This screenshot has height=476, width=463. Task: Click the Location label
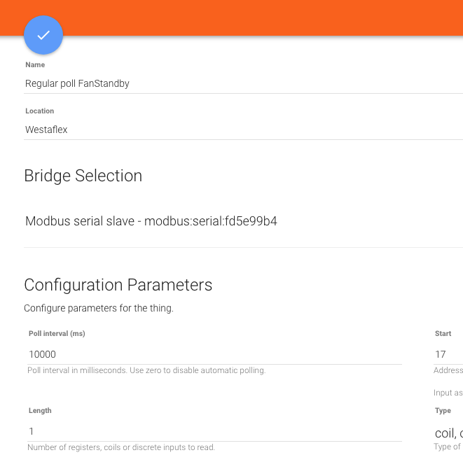click(x=40, y=111)
